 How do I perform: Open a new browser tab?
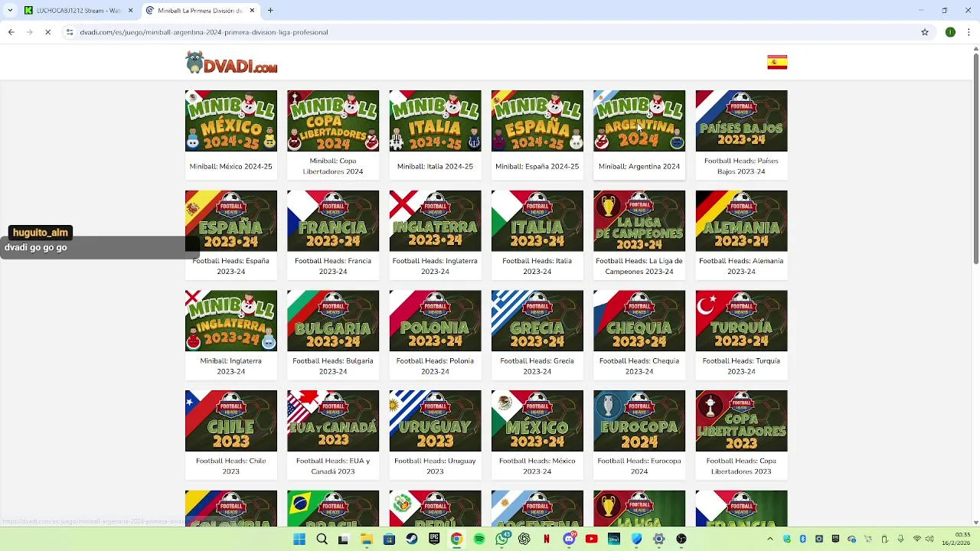270,11
